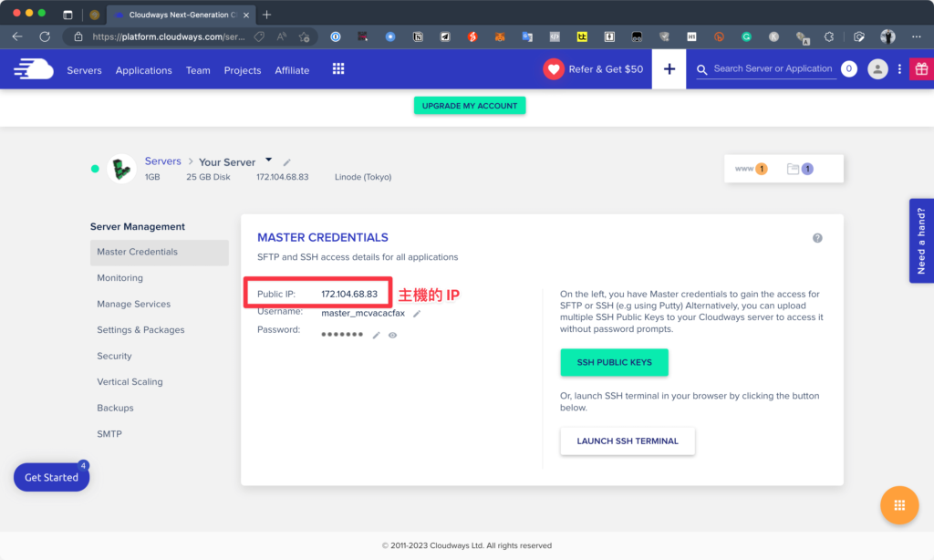Click the help question mark icon
The height and width of the screenshot is (560, 934).
pos(817,238)
